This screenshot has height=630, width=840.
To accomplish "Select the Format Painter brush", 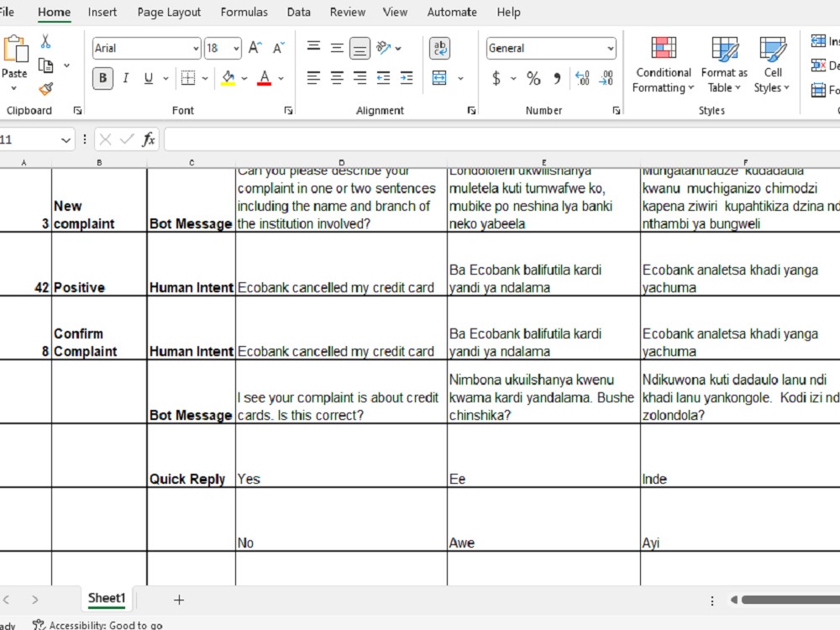I will [46, 88].
